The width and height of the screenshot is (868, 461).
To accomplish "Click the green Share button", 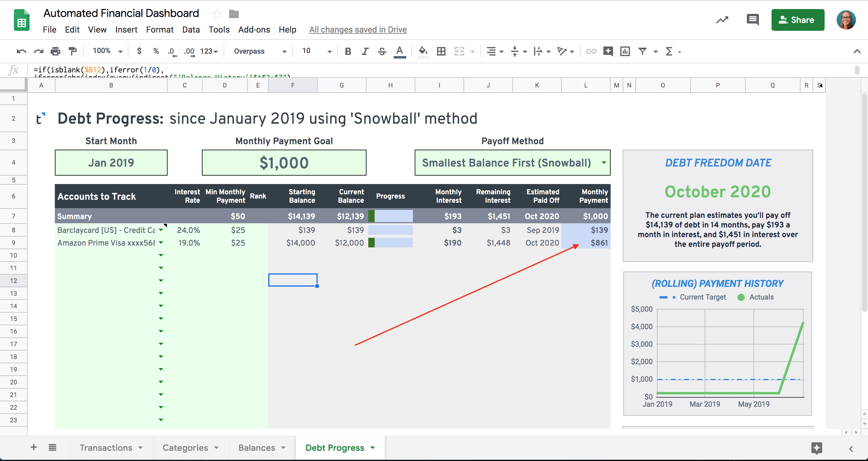I will click(x=797, y=20).
